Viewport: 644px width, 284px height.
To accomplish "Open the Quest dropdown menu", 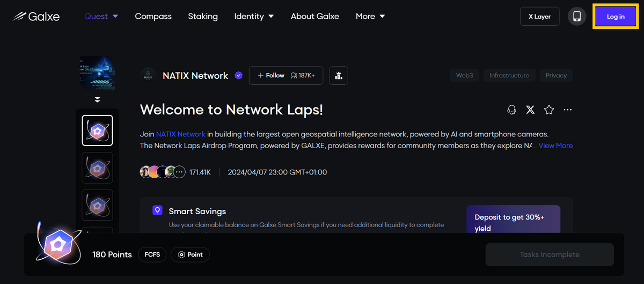I will [101, 16].
